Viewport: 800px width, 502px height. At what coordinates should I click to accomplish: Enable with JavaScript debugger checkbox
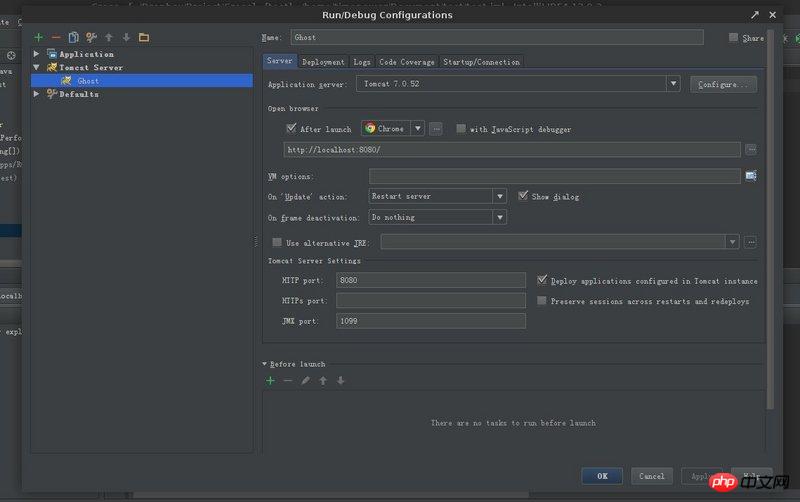pos(461,129)
